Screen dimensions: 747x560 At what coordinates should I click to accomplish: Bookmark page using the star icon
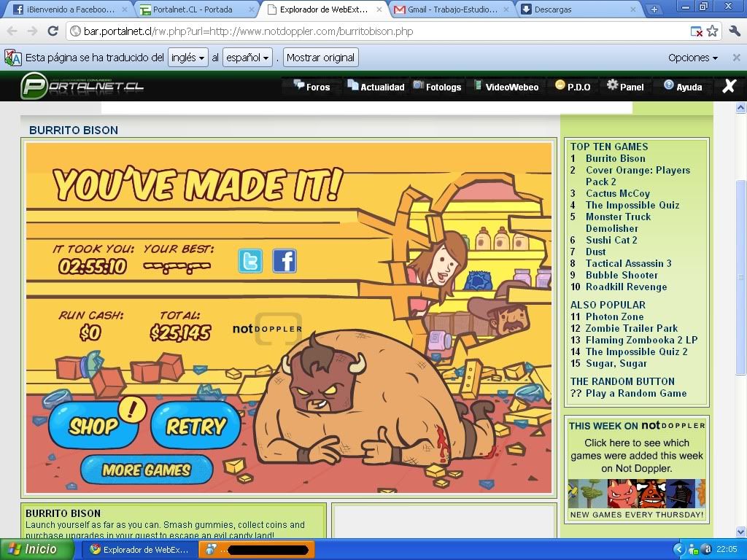(x=712, y=31)
